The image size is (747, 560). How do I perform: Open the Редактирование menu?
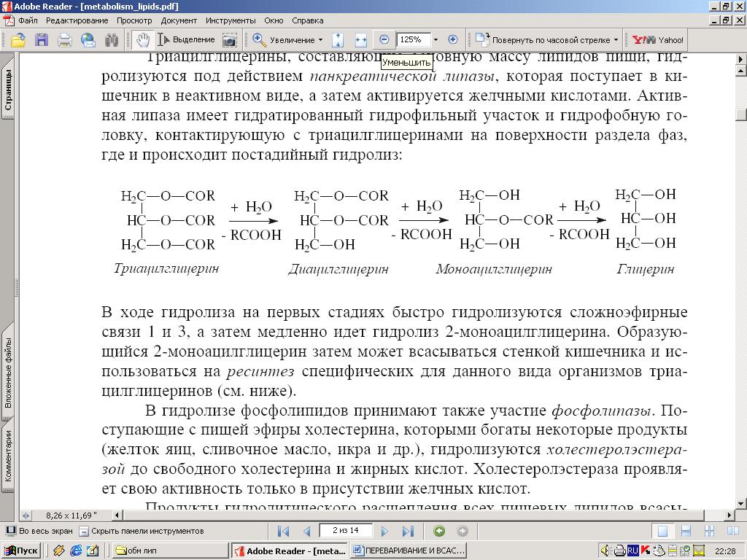tap(77, 20)
